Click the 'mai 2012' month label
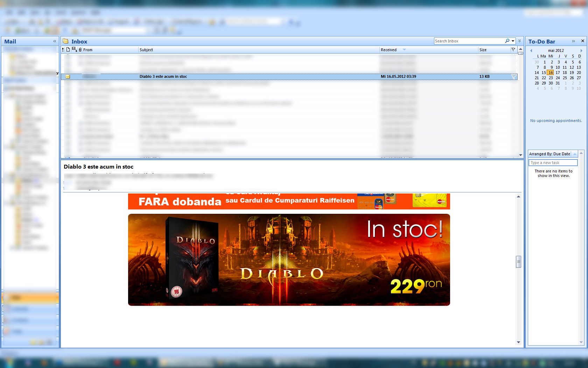Image resolution: width=588 pixels, height=368 pixels. [x=556, y=50]
